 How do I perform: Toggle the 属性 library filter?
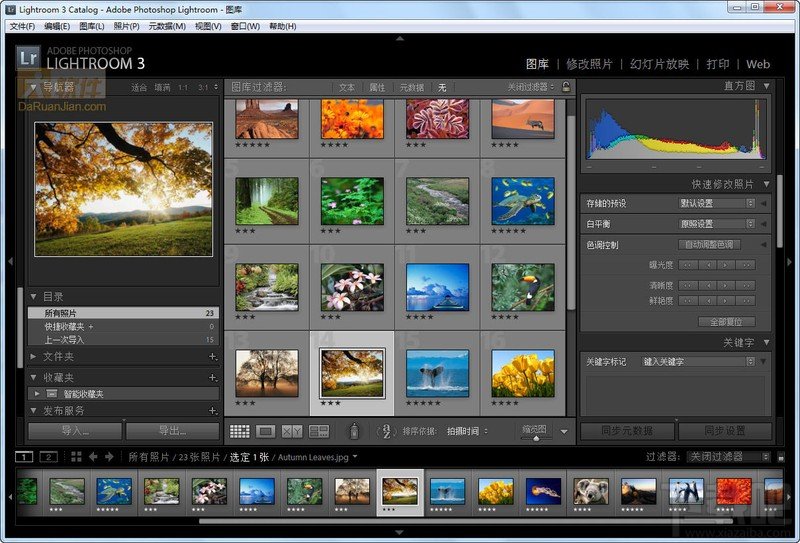point(377,87)
